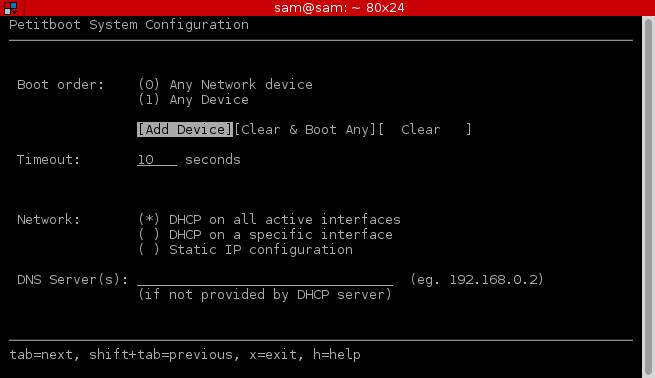
Task: Click the terminal vertical scrollbar
Action: [x=648, y=196]
